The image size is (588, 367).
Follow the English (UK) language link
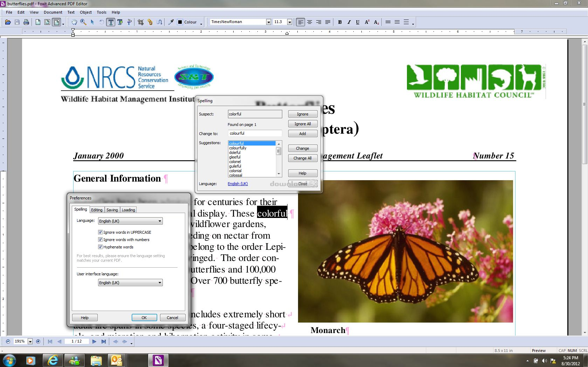click(x=237, y=183)
